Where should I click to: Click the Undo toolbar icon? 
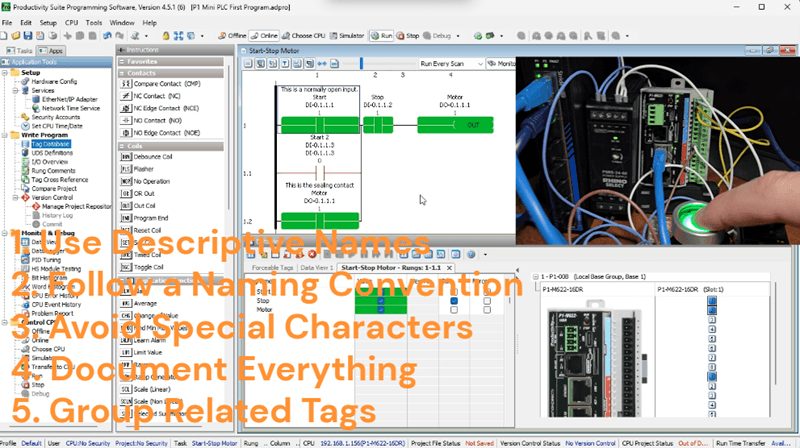pyautogui.click(x=107, y=36)
